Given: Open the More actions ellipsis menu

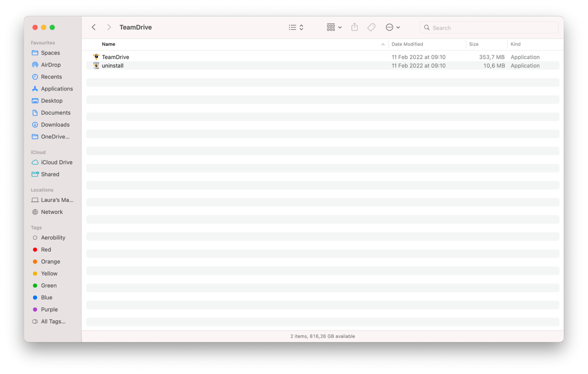Looking at the screenshot, I should pyautogui.click(x=392, y=27).
